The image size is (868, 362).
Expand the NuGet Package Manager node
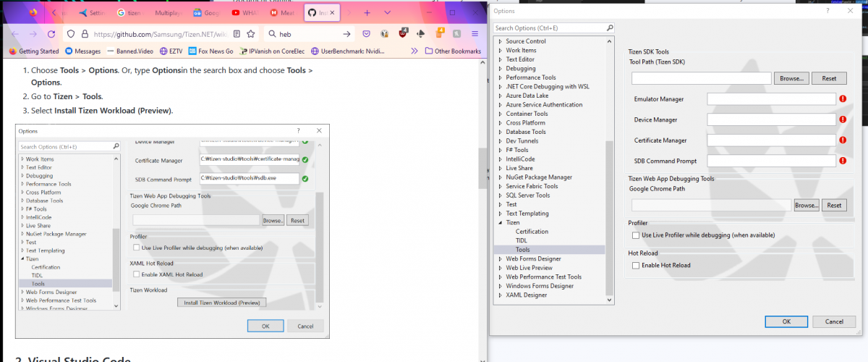[x=500, y=177]
